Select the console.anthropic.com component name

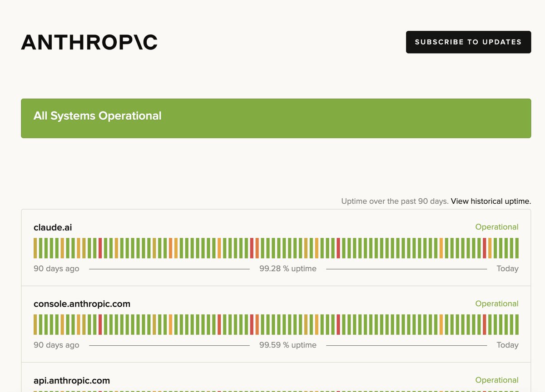[82, 304]
